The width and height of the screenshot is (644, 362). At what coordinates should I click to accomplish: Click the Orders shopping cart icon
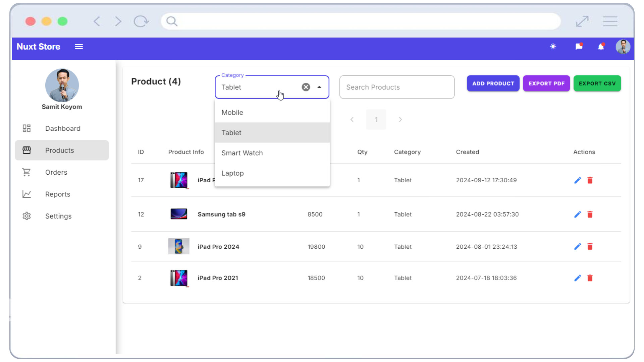pyautogui.click(x=26, y=172)
